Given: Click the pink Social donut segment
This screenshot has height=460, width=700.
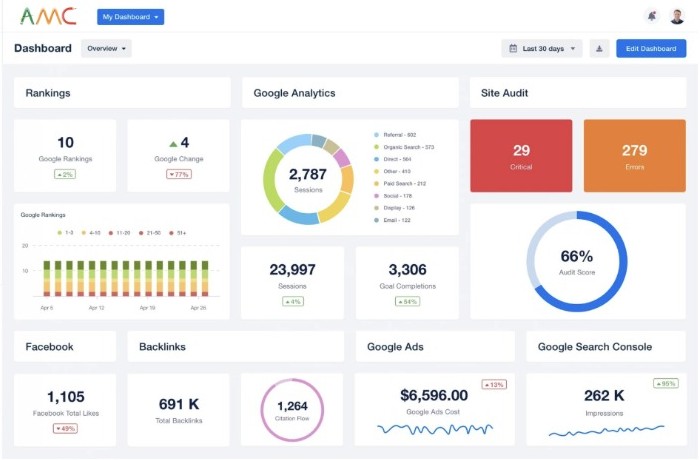Looking at the screenshot, I should pyautogui.click(x=342, y=158).
